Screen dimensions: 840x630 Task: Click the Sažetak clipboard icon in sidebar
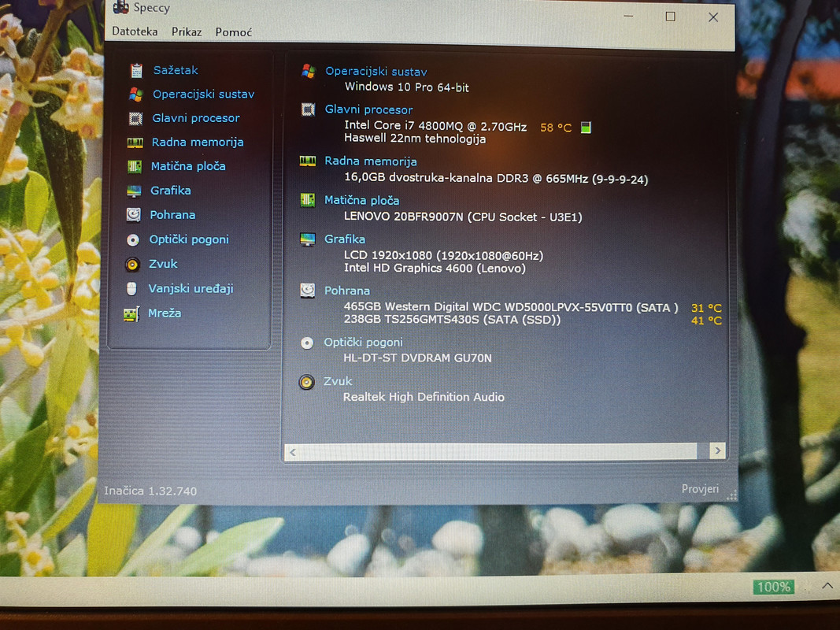(x=136, y=70)
